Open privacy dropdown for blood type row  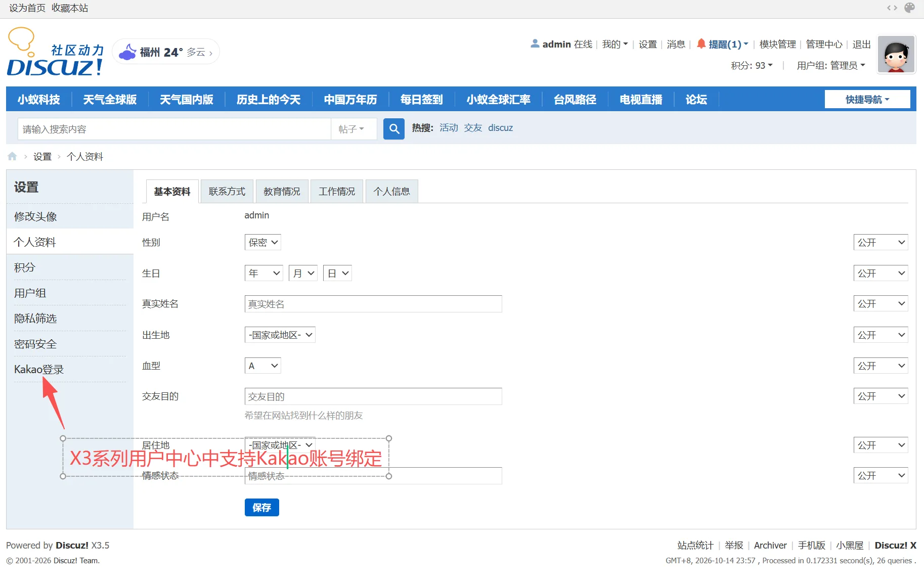tap(881, 366)
